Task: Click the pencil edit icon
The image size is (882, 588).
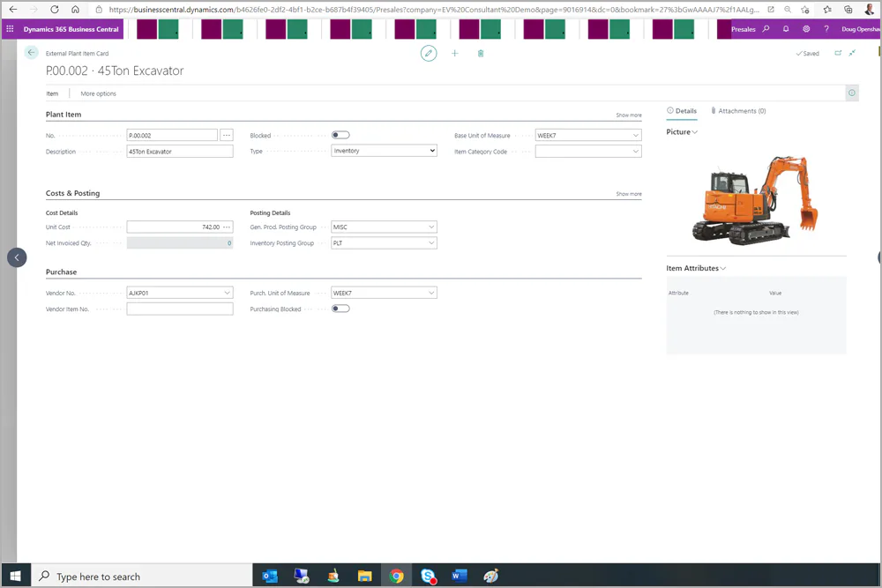Action: pos(429,54)
